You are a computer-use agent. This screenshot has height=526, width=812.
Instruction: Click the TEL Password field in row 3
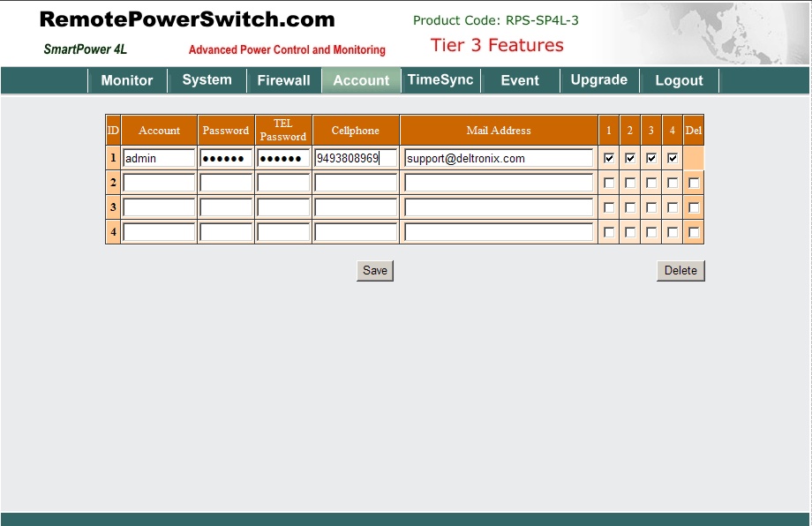tap(283, 207)
